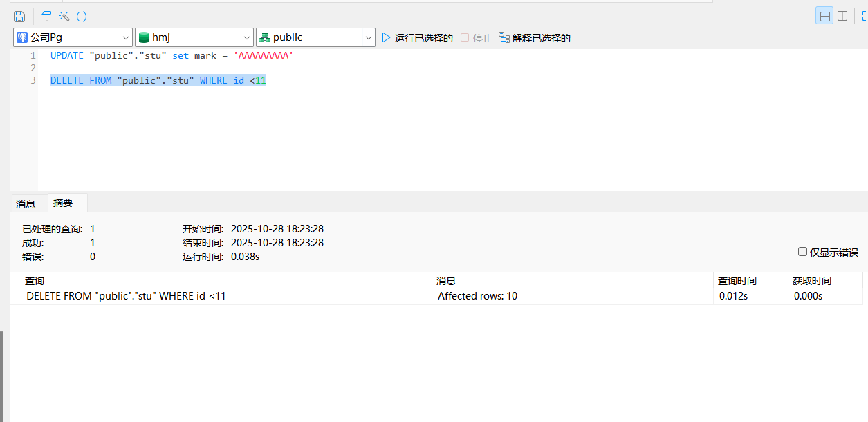This screenshot has width=868, height=422.
Task: Click the highlighted DELETE statement on line 3
Action: [x=158, y=81]
